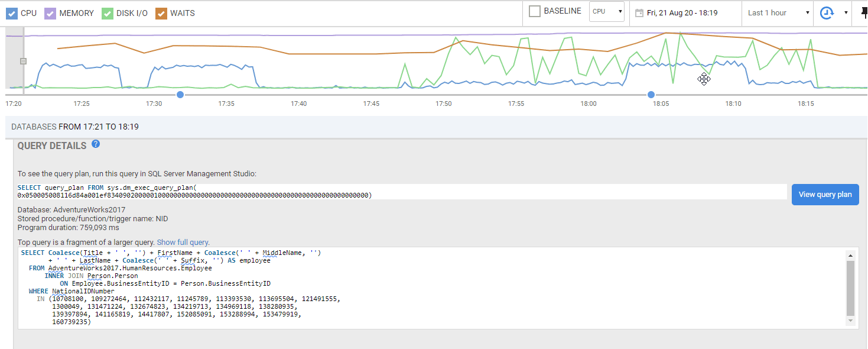The image size is (868, 349).
Task: Click the query scrollbar down arrow
Action: coord(850,321)
